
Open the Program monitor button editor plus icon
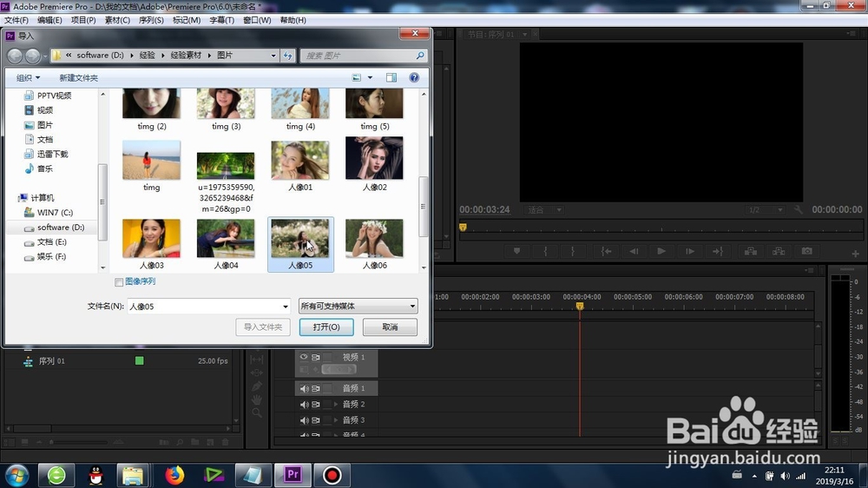[x=855, y=254]
